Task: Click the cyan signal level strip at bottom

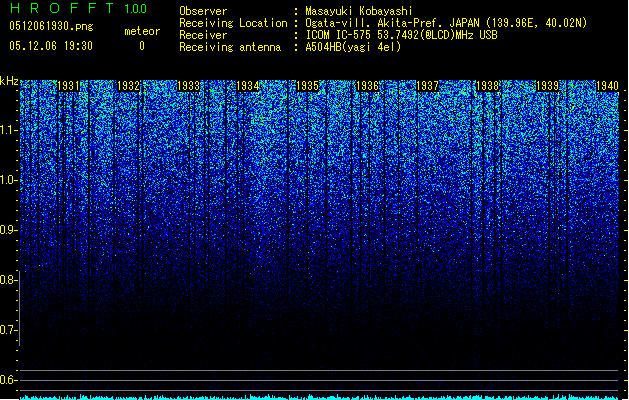Action: point(319,397)
